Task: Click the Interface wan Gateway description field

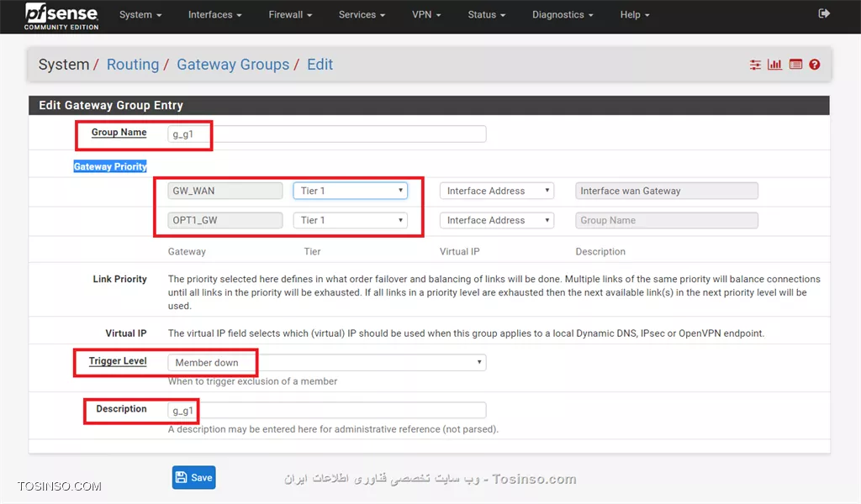Action: [x=667, y=191]
